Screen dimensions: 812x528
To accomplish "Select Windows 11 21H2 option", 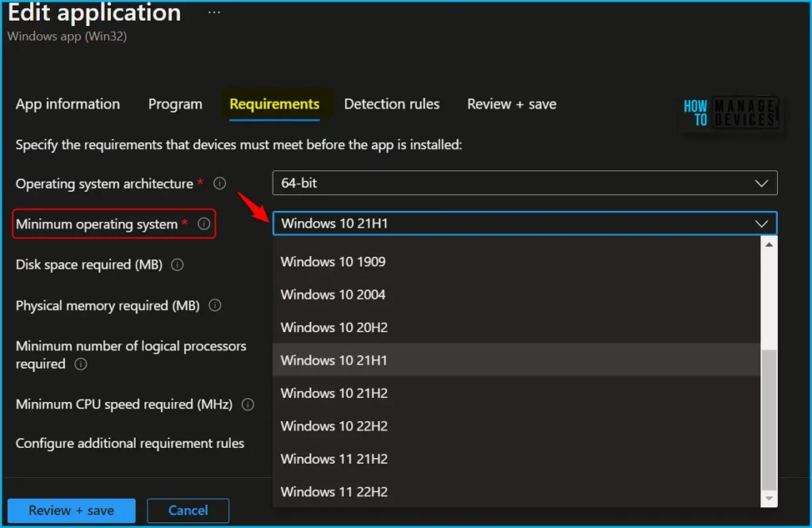I will click(x=334, y=459).
